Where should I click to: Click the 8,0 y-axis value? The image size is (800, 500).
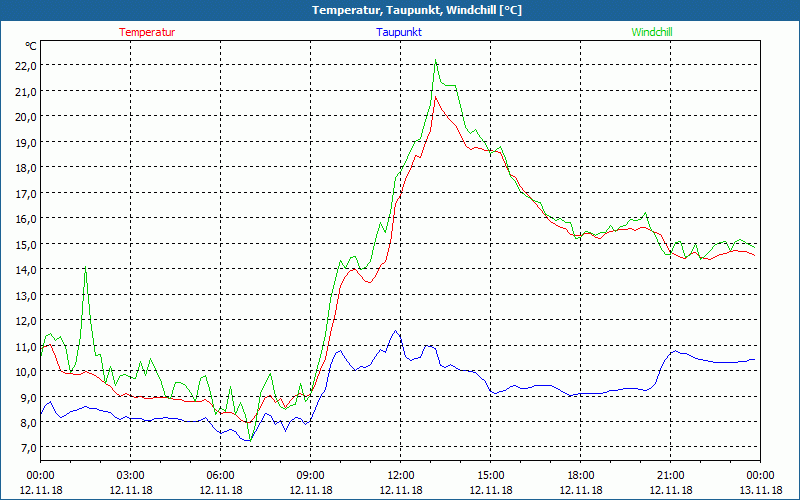pyautogui.click(x=28, y=423)
